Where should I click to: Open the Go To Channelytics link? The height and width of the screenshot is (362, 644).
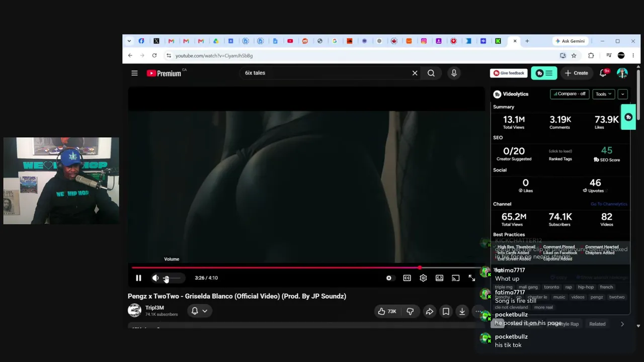pyautogui.click(x=609, y=204)
